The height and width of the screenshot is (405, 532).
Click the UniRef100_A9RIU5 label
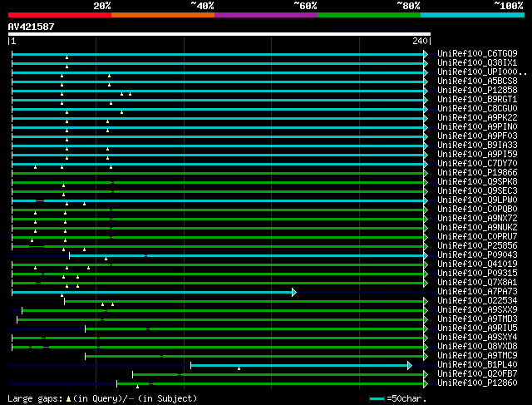tap(477, 328)
